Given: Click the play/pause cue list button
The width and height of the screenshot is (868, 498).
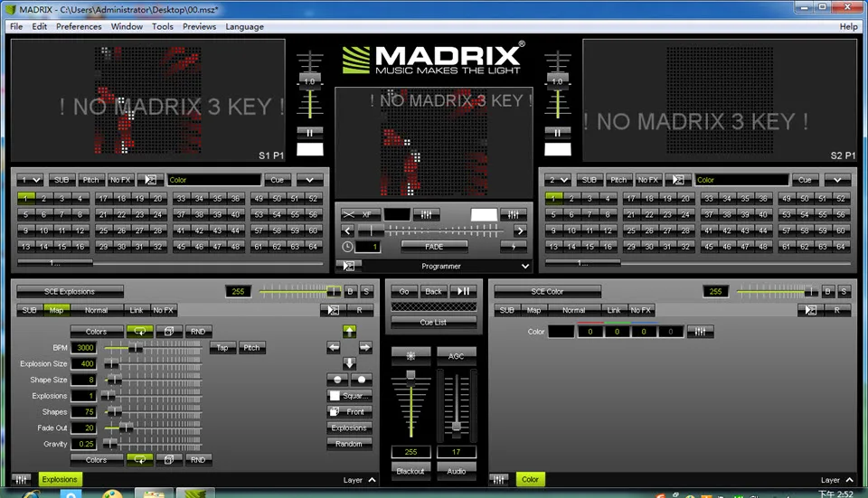Looking at the screenshot, I should [464, 291].
